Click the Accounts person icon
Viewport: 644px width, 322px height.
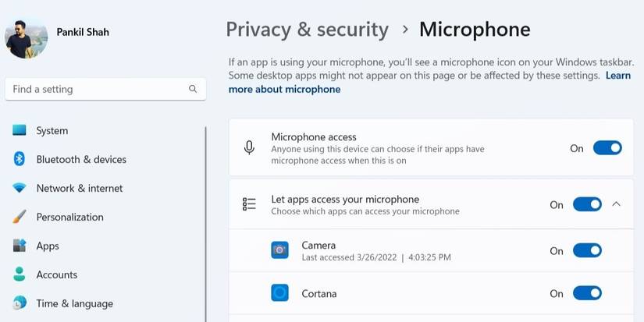[20, 274]
